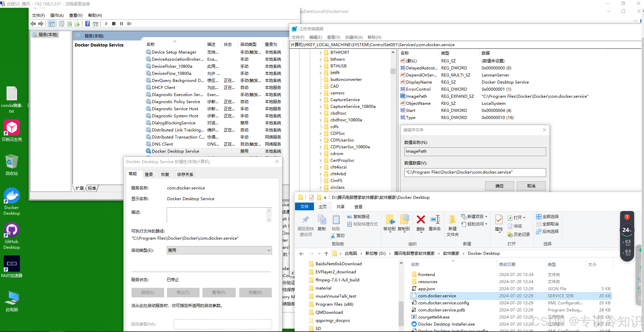Click Invert selection in the ribbon
Viewport: 644px width, 332px height.
547,232
